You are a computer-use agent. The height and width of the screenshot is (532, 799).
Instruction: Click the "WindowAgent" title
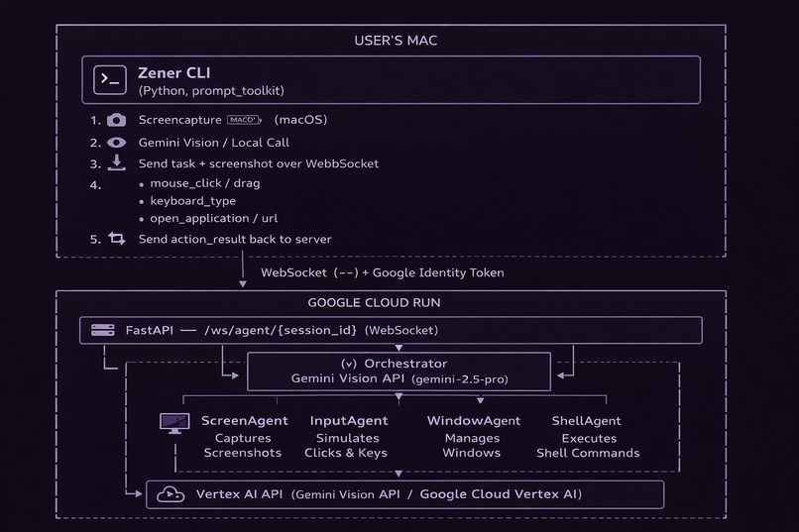474,420
